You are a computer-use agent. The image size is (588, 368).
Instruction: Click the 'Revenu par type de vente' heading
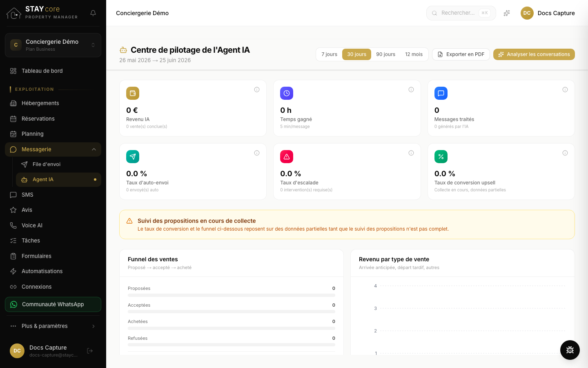[x=394, y=259]
